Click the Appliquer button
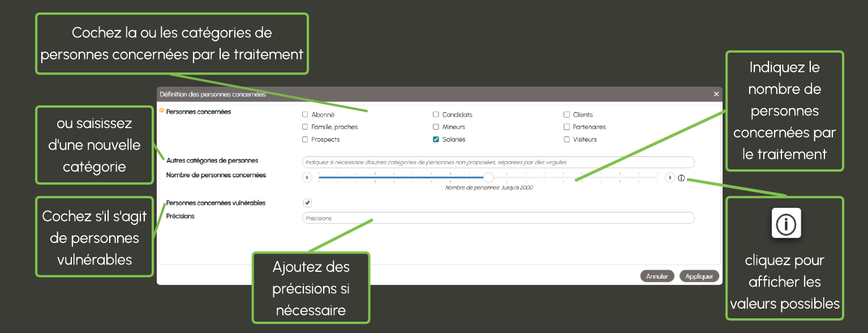868x333 pixels. (x=699, y=276)
